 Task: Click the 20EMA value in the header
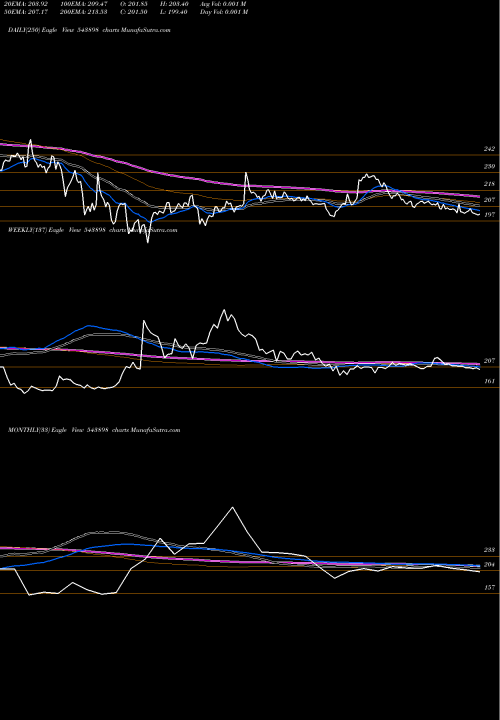coord(26,4)
